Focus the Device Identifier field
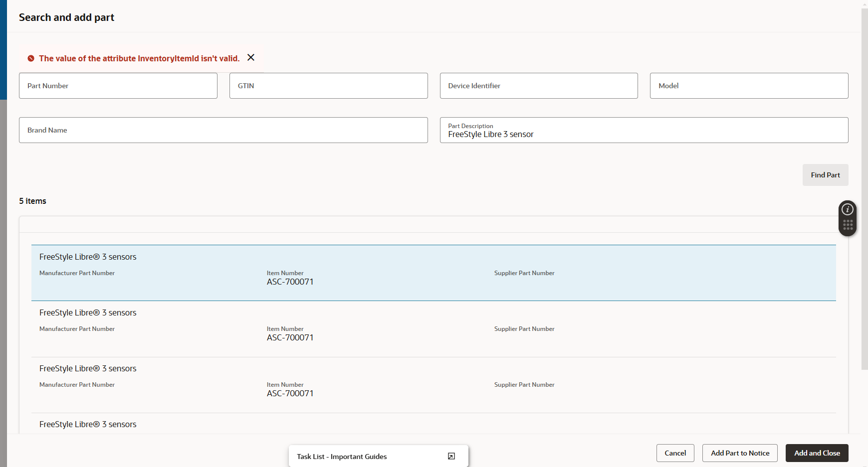The height and width of the screenshot is (467, 868). [538, 86]
